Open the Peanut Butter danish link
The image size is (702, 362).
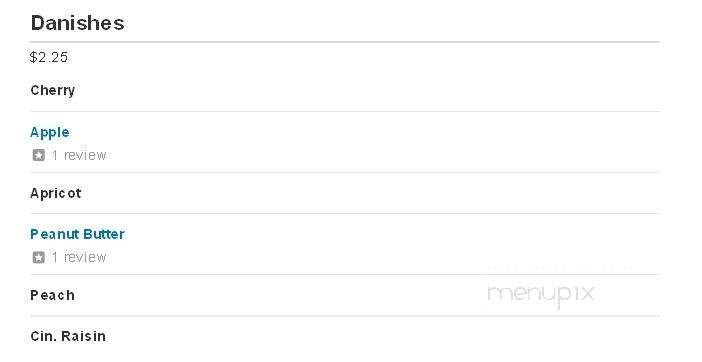pyautogui.click(x=77, y=234)
